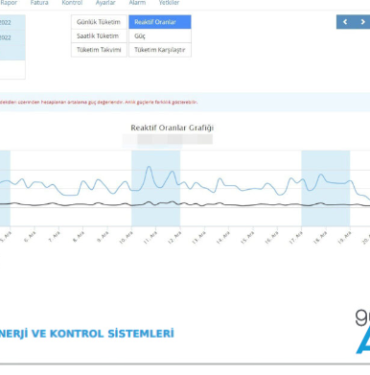Click the red warning note about power values

pyautogui.click(x=99, y=102)
